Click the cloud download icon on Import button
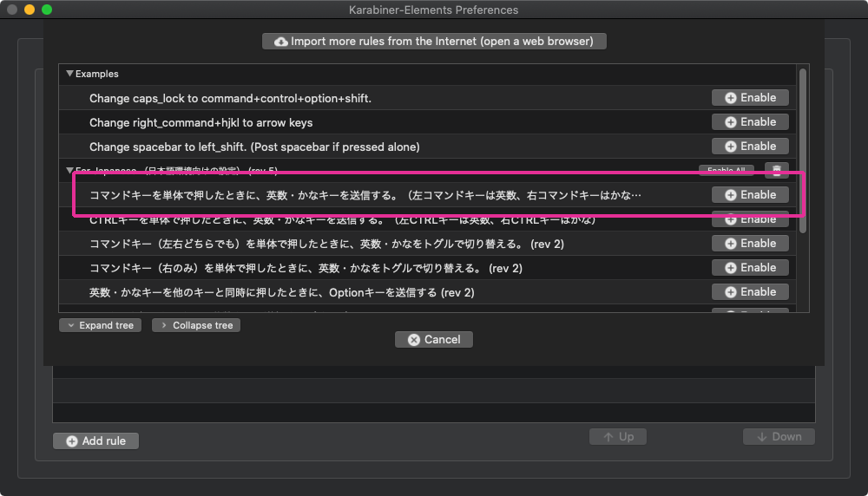The height and width of the screenshot is (496, 868). tap(281, 42)
